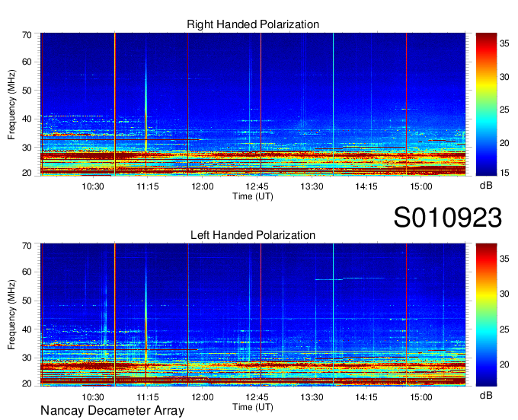Click the 12:45 time tick under Right Handed plot

257,186
